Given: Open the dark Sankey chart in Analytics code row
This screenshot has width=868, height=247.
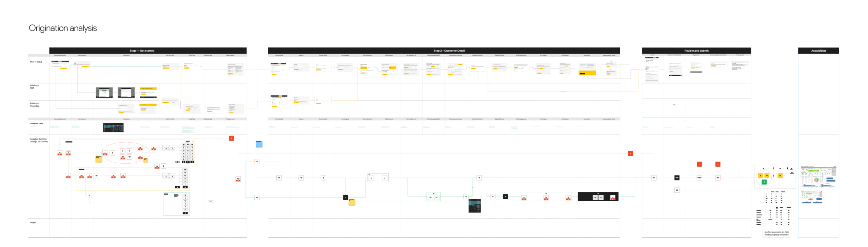Looking at the screenshot, I should click(x=113, y=127).
